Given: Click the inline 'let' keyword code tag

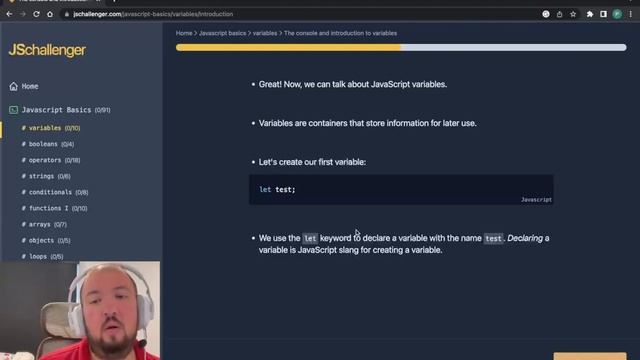Looking at the screenshot, I should [310, 238].
